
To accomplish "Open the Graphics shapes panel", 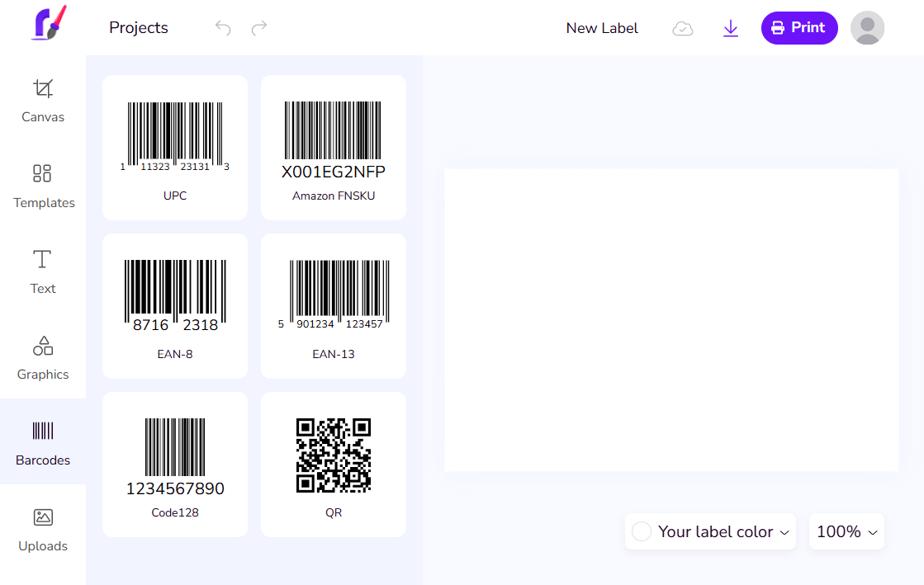I will (43, 357).
